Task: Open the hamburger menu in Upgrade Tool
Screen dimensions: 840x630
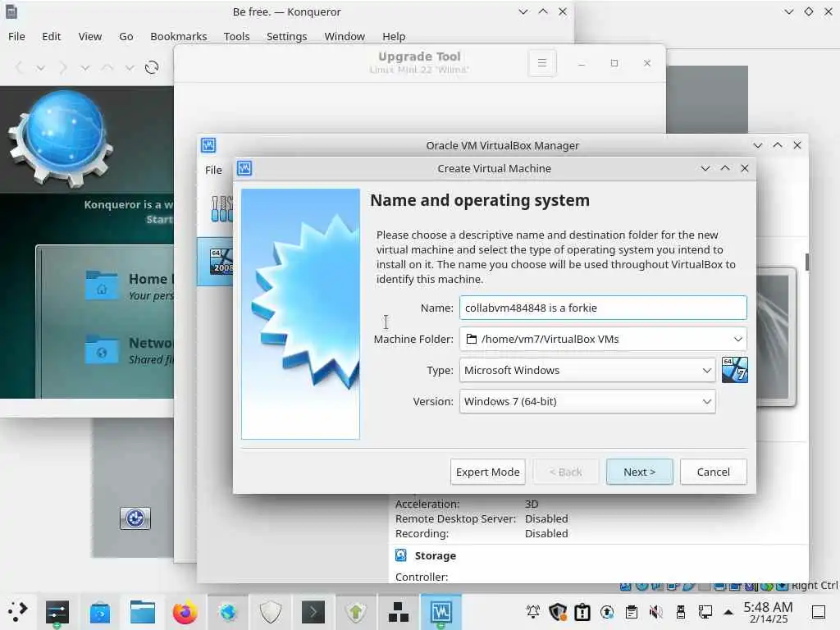Action: point(542,62)
